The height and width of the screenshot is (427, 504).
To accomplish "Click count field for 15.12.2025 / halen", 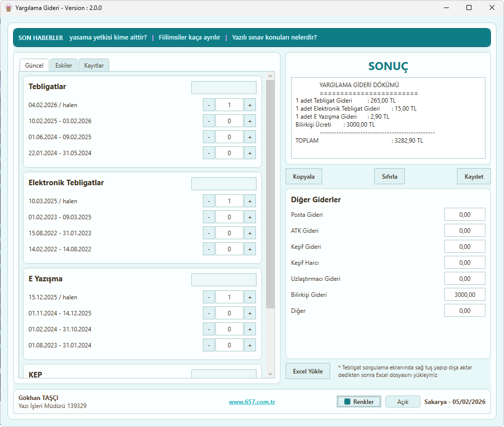I will (229, 297).
